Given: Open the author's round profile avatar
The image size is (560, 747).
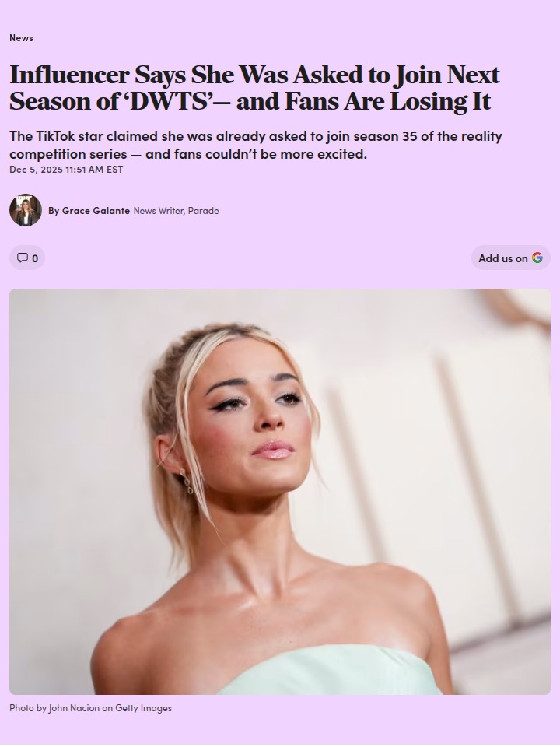Looking at the screenshot, I should coord(26,210).
